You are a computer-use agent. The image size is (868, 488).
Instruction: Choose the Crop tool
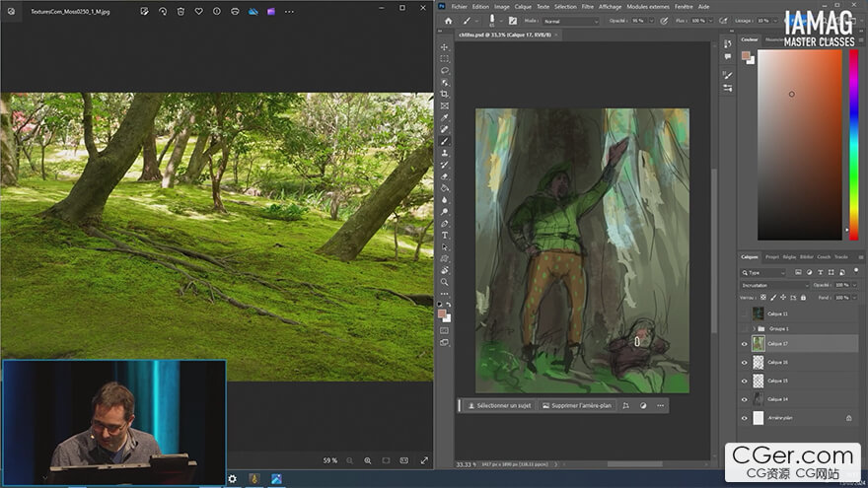[x=445, y=94]
